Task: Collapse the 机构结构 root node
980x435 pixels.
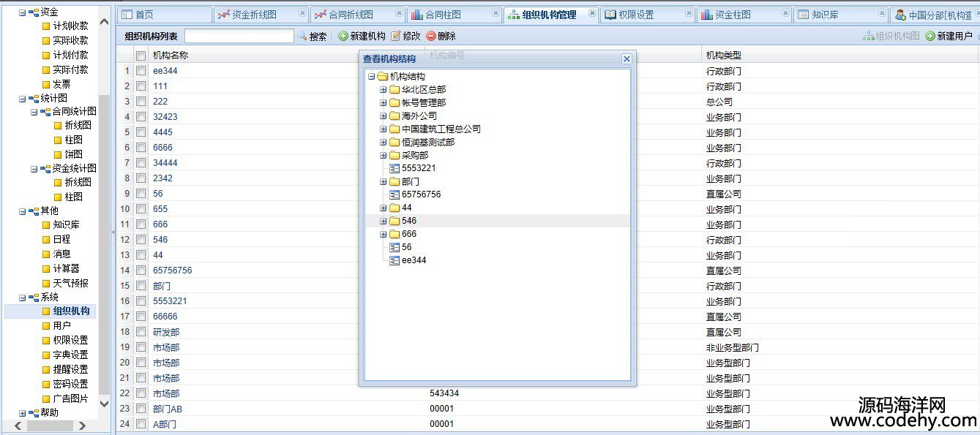Action: (371, 77)
